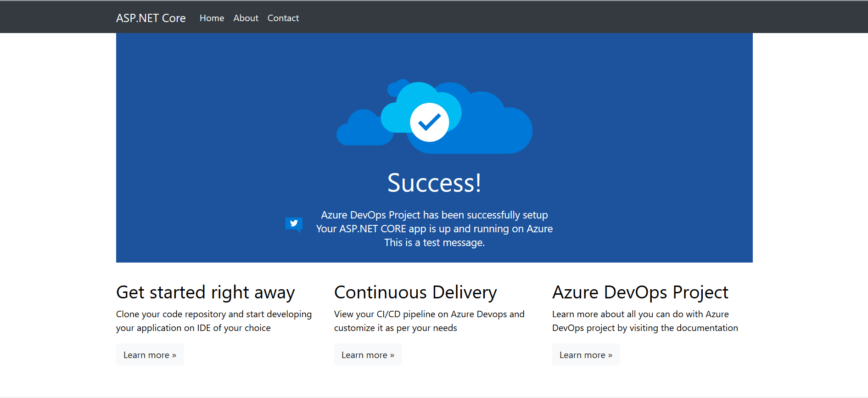868x398 pixels.
Task: Click 'Clone your code repository' description text
Action: click(214, 321)
